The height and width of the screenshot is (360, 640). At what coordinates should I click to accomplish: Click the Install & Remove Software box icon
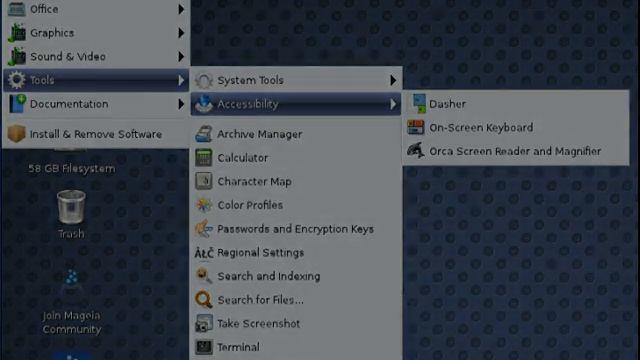point(17,134)
